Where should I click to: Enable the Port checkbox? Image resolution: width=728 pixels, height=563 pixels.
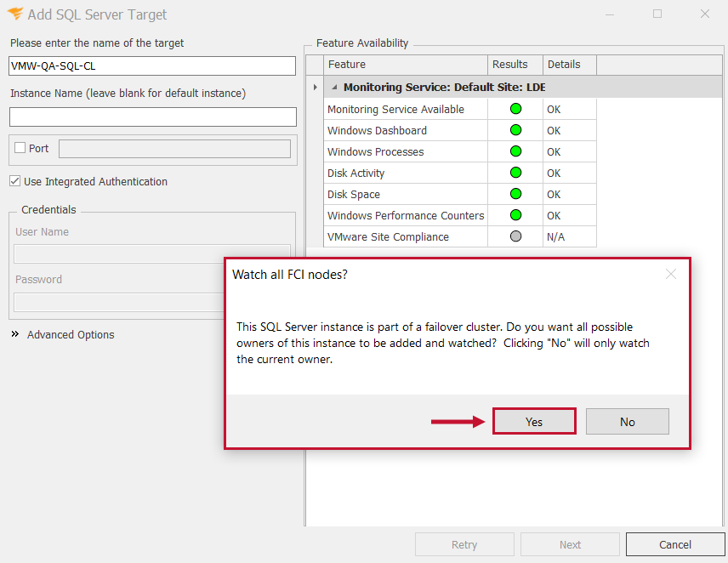click(x=19, y=148)
